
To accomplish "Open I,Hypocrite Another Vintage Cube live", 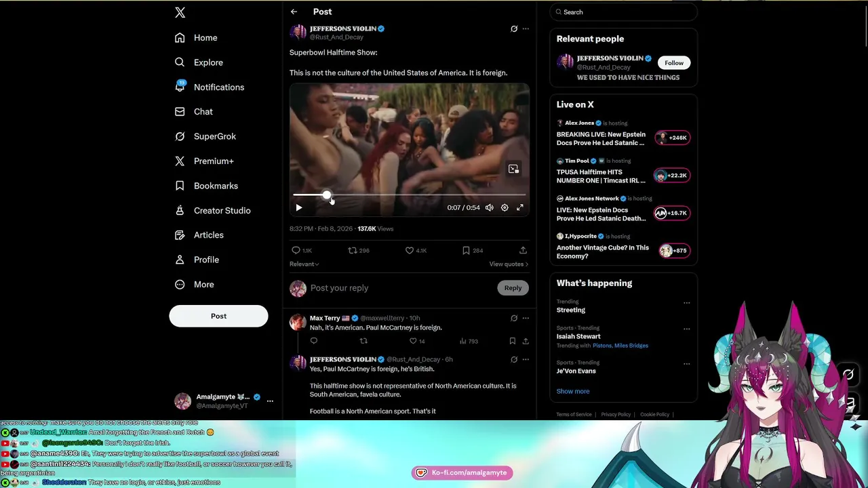I will (x=623, y=246).
